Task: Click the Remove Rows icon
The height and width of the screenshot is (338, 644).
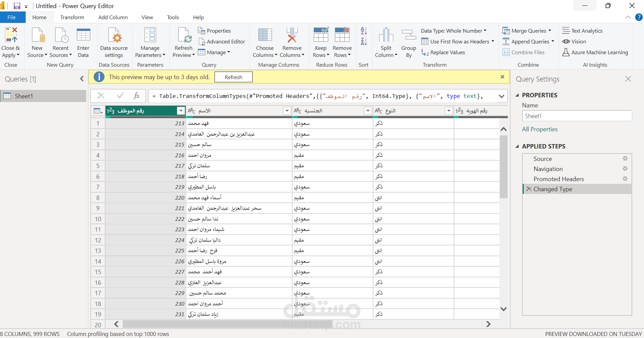Action: [342, 35]
